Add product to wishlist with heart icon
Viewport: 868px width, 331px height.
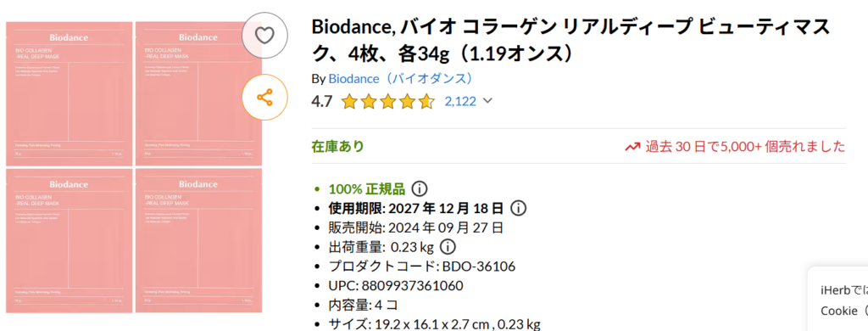point(264,36)
